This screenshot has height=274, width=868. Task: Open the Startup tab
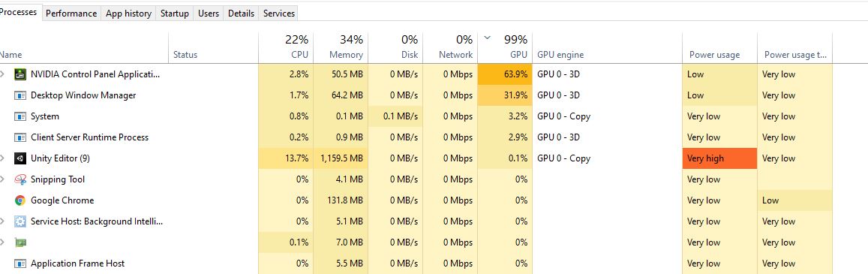(x=174, y=14)
